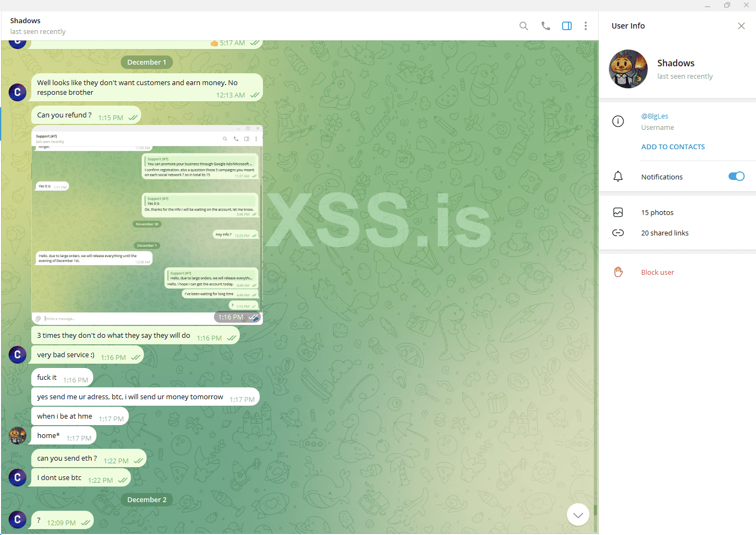Image resolution: width=756 pixels, height=535 pixels.
Task: Select the "3 times they don't do" message
Action: point(135,336)
